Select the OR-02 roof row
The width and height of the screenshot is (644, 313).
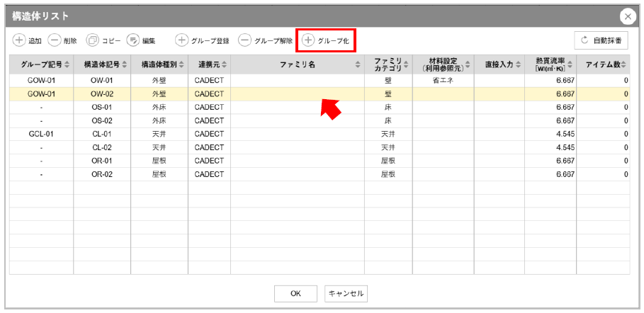[x=102, y=174]
